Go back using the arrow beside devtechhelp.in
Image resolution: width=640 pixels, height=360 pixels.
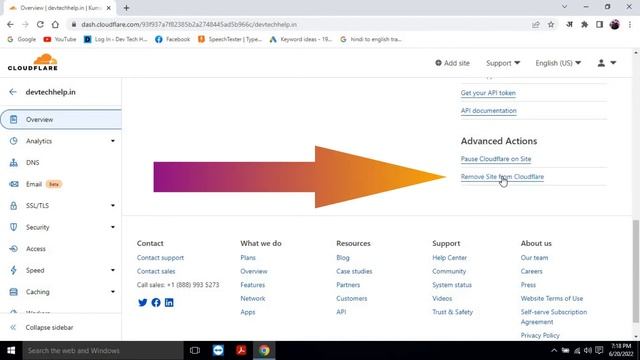pyautogui.click(x=13, y=92)
